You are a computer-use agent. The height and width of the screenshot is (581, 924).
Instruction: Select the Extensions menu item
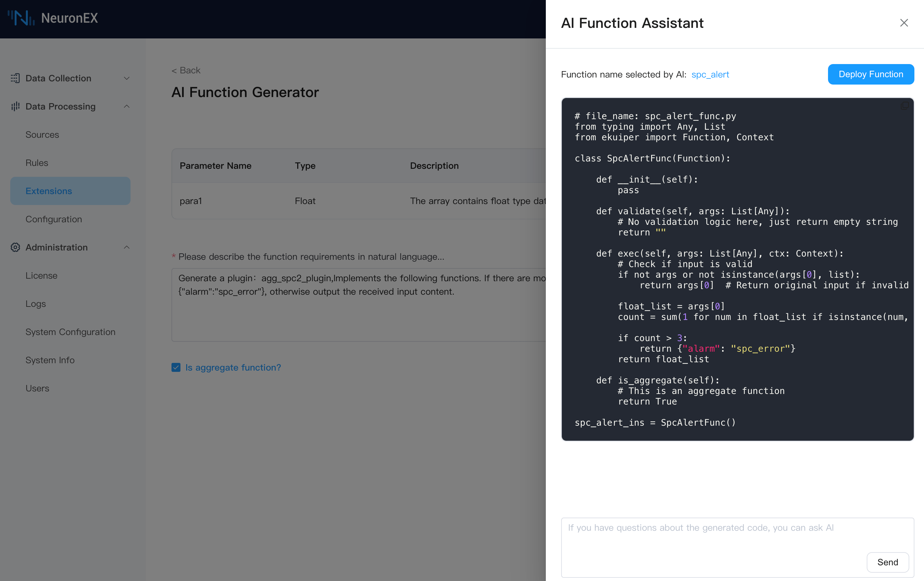pyautogui.click(x=49, y=191)
